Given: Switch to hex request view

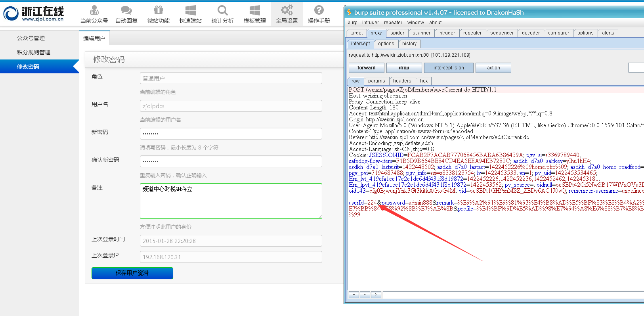Looking at the screenshot, I should click(424, 81).
